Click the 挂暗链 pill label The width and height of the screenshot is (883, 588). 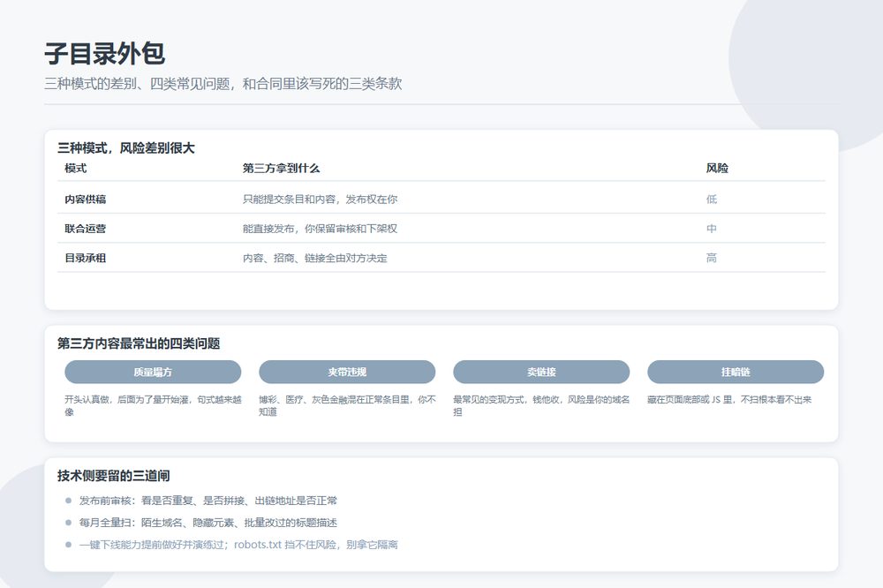736,373
